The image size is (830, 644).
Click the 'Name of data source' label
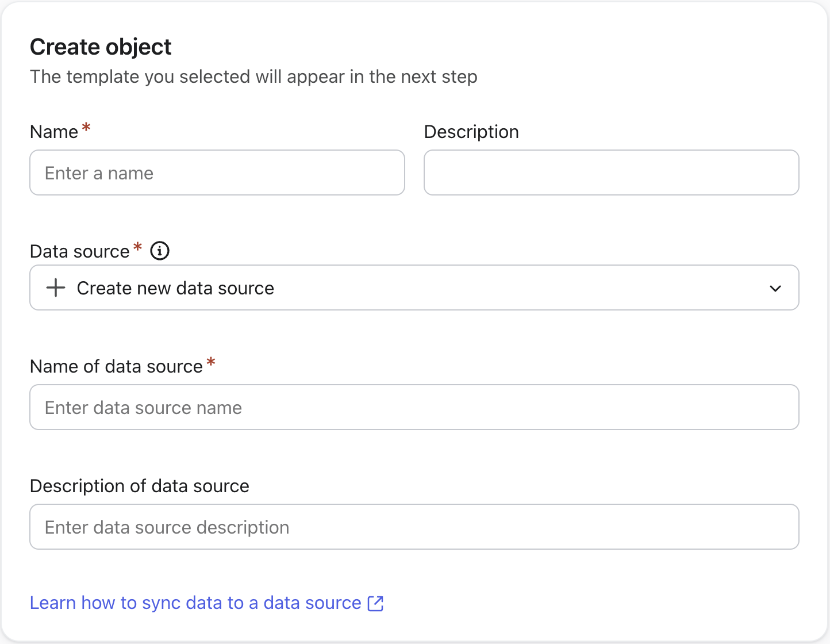[x=116, y=366]
